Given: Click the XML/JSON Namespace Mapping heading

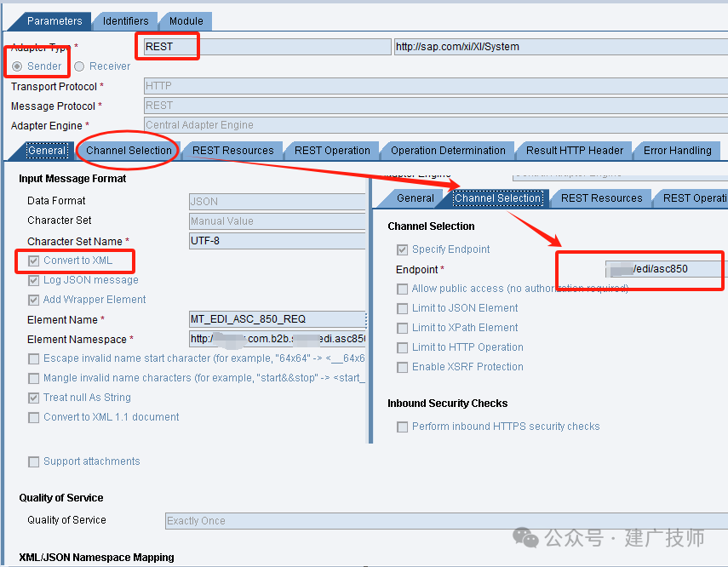Looking at the screenshot, I should tap(96, 558).
